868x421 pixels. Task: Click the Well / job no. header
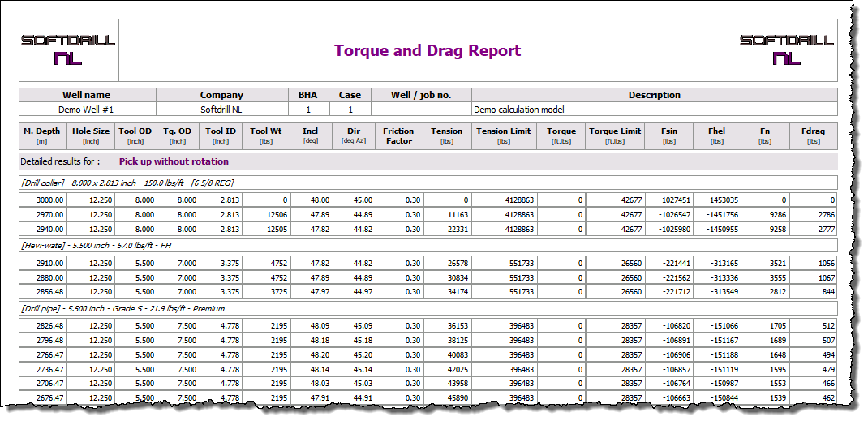click(x=420, y=95)
